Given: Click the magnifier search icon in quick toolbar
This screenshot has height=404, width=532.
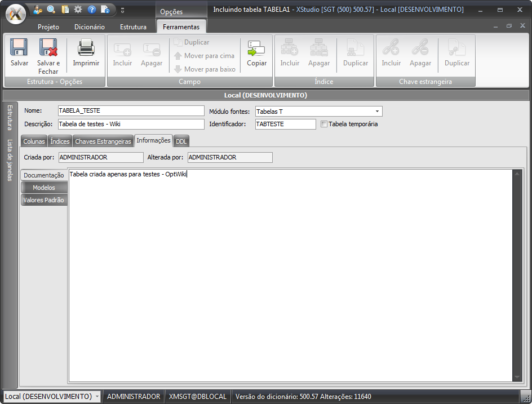Looking at the screenshot, I should click(51, 10).
